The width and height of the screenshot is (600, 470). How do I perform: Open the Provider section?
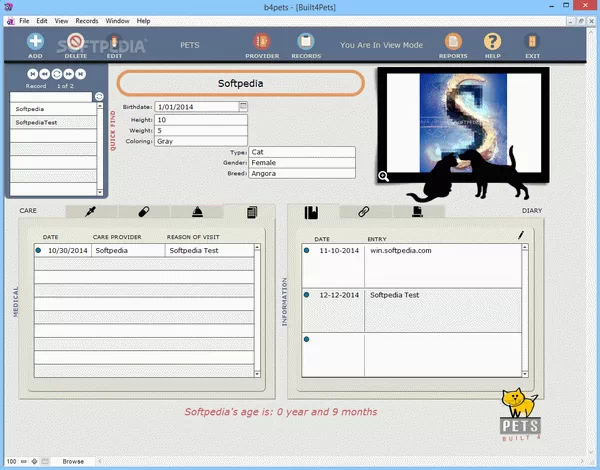(x=262, y=42)
